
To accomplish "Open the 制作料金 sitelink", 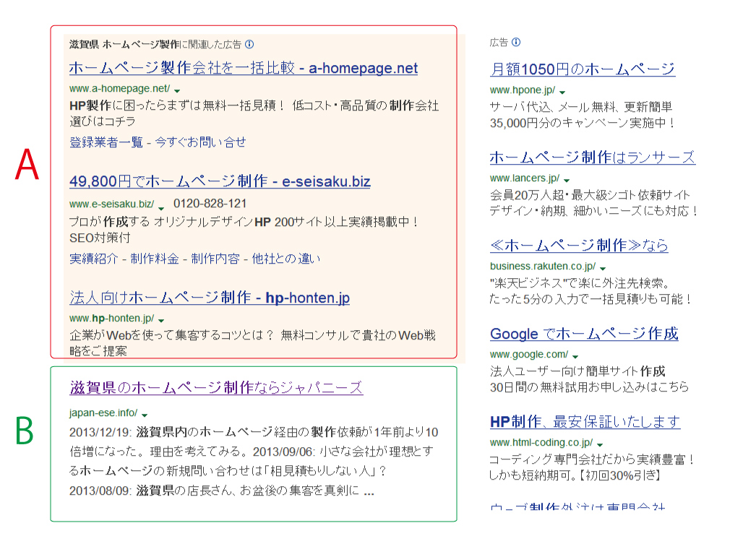I will click(154, 259).
